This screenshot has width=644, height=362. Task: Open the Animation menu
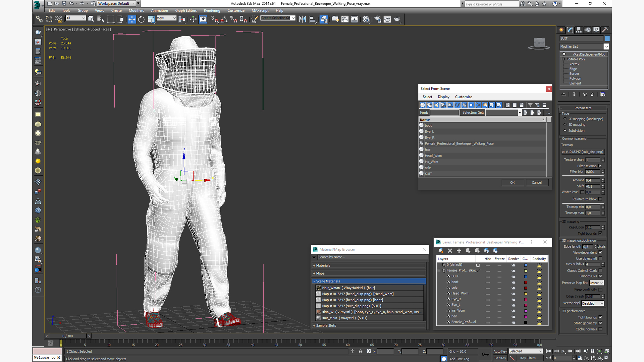tap(159, 11)
